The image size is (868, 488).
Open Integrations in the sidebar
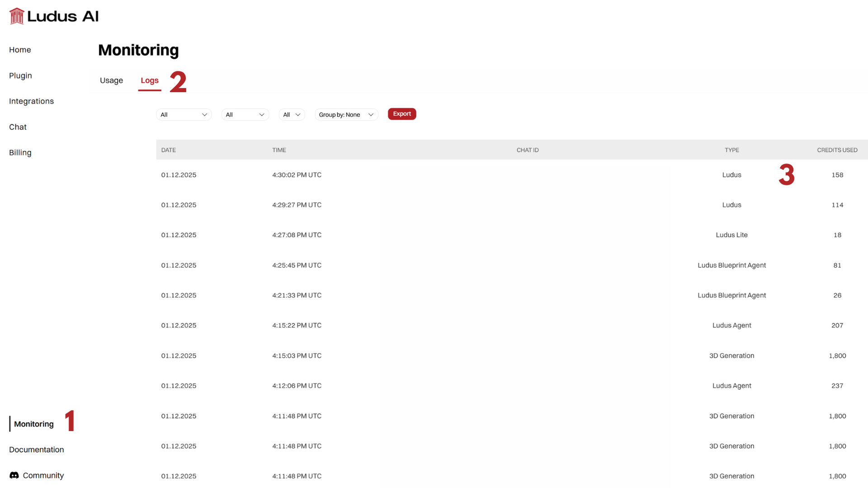(31, 101)
